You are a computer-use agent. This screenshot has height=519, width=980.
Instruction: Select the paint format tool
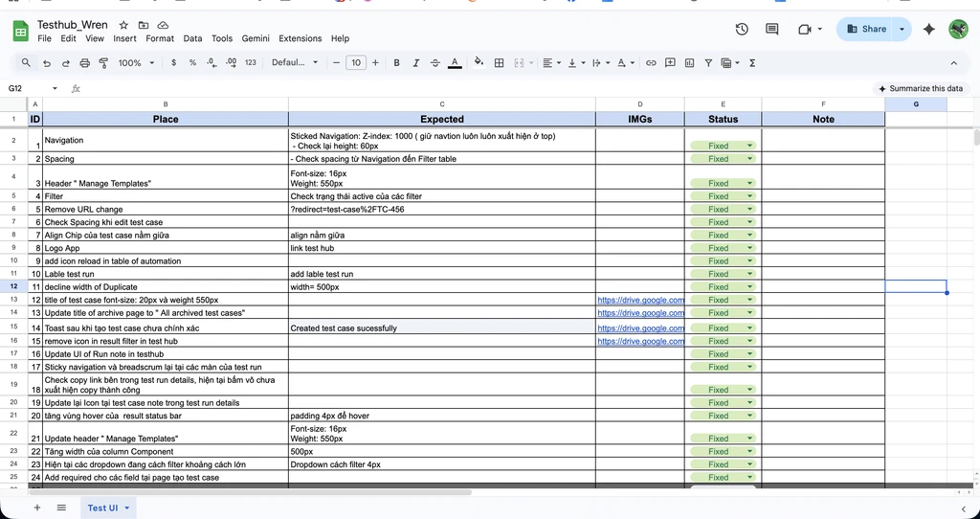pyautogui.click(x=103, y=63)
